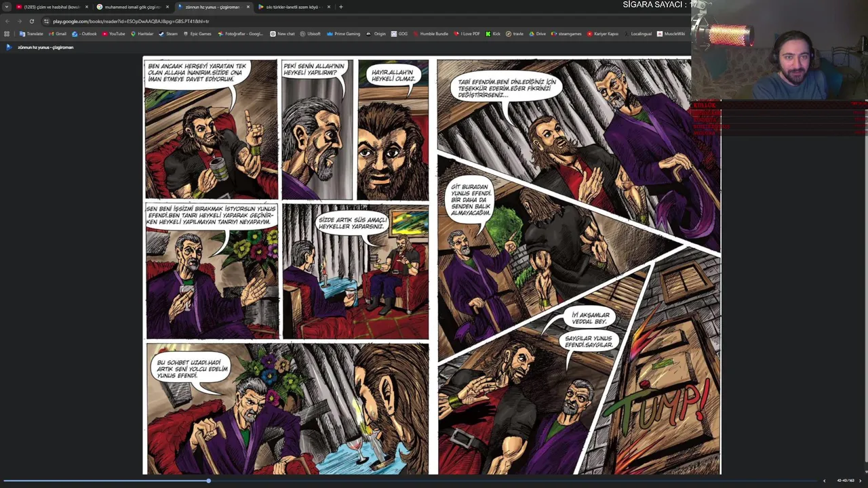
Task: Close the muhammed ismail gök tab
Action: click(167, 7)
